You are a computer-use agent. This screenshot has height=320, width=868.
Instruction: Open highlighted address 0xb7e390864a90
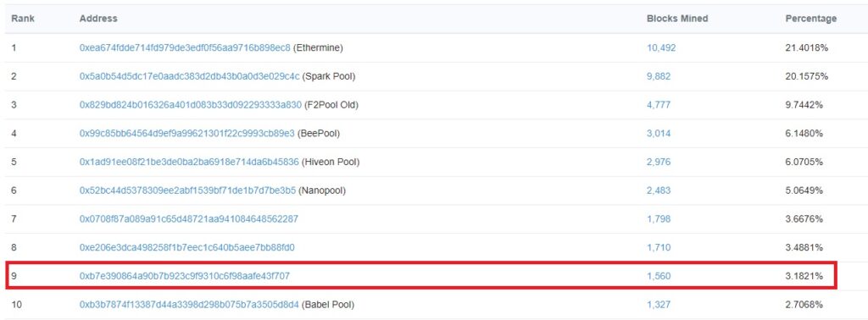185,276
